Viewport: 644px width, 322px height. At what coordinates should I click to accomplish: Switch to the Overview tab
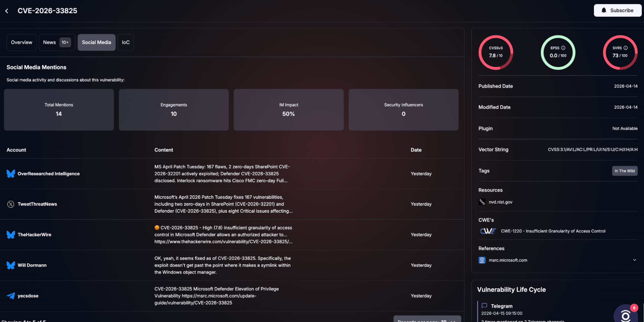point(22,43)
